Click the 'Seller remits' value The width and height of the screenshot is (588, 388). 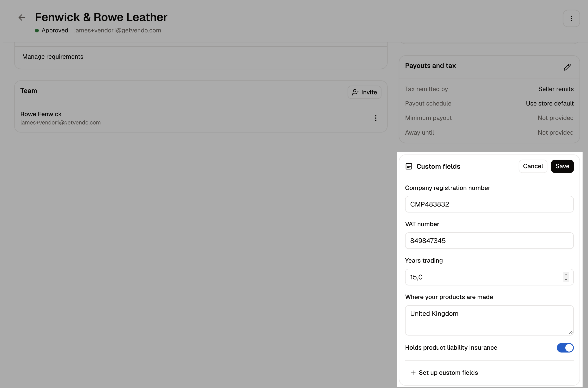[x=556, y=89]
